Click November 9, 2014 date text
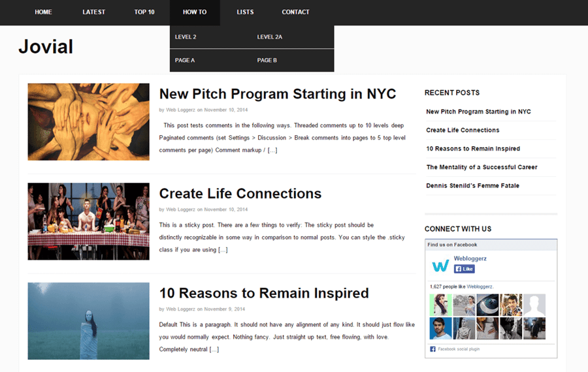The width and height of the screenshot is (588, 372). pos(224,309)
